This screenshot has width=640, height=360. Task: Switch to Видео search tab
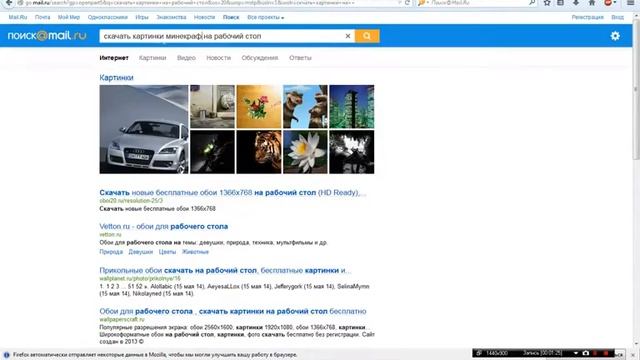[186, 58]
